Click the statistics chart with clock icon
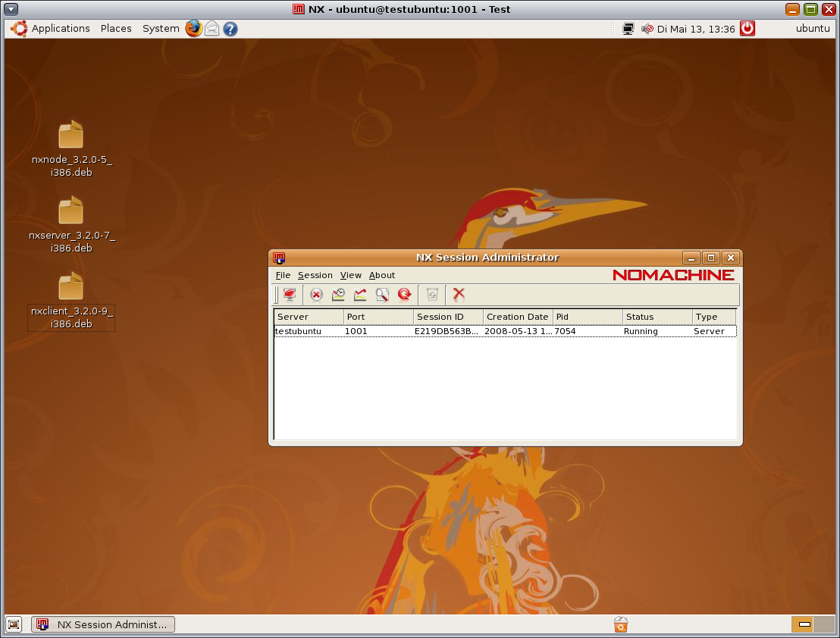Viewport: 840px width, 638px height. pos(338,295)
